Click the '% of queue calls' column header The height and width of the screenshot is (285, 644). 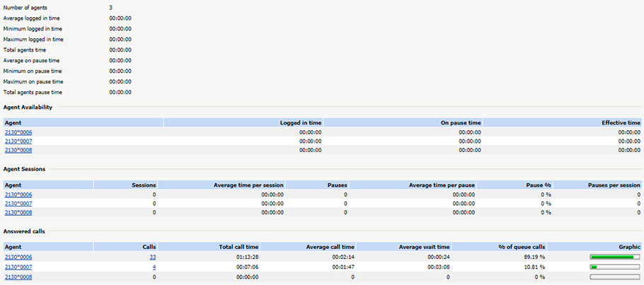522,247
